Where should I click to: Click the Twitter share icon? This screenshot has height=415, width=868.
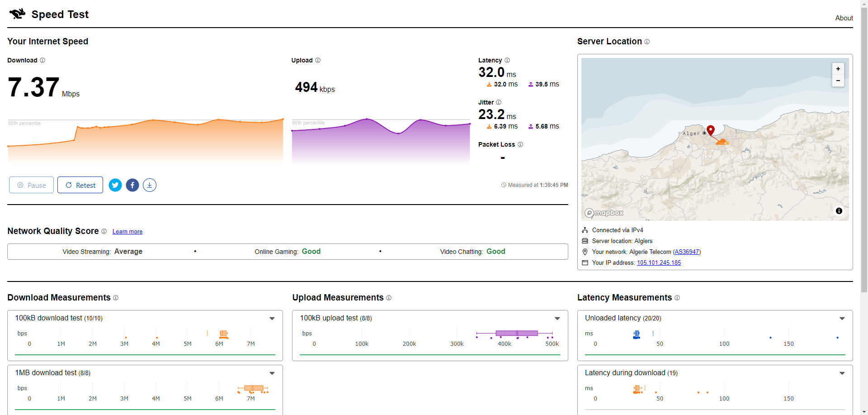click(x=115, y=185)
